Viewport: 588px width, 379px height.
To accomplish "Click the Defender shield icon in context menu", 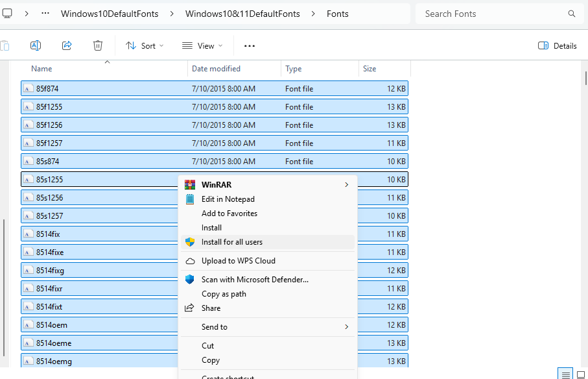I will coord(190,279).
